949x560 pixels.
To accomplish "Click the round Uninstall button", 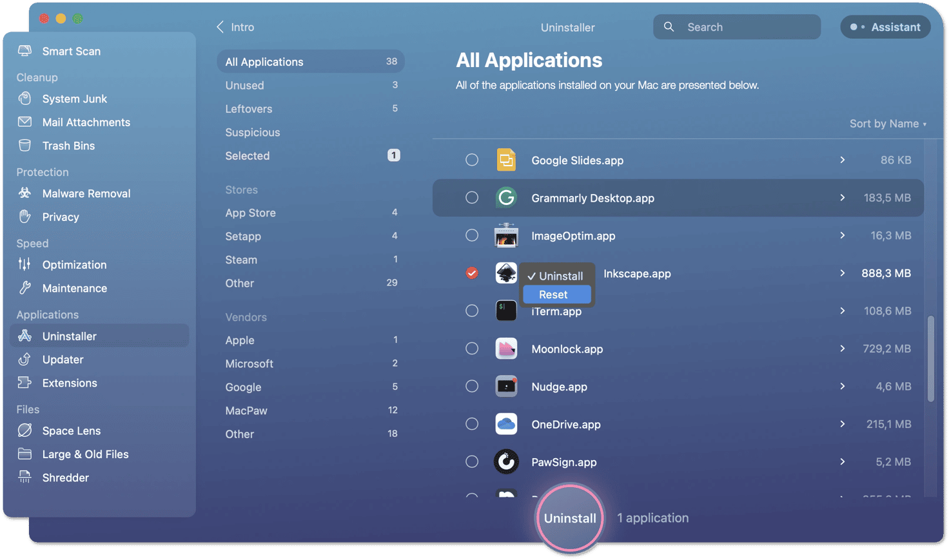I will tap(570, 518).
